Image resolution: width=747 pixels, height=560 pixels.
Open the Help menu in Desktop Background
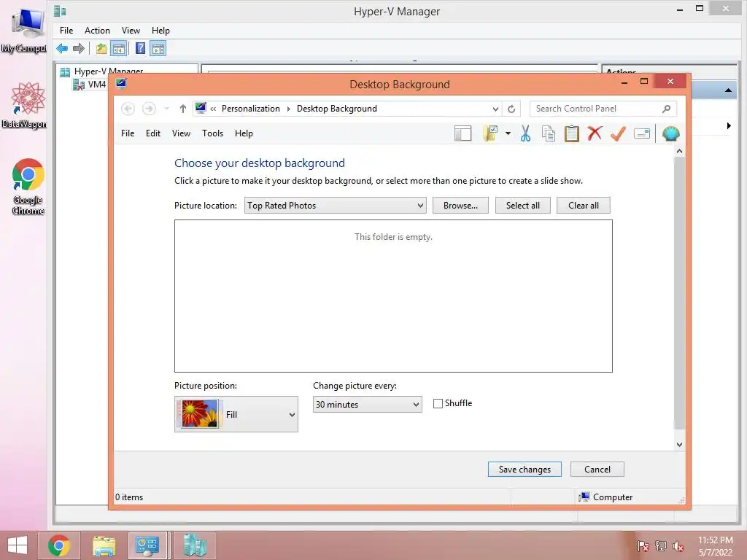pos(244,133)
